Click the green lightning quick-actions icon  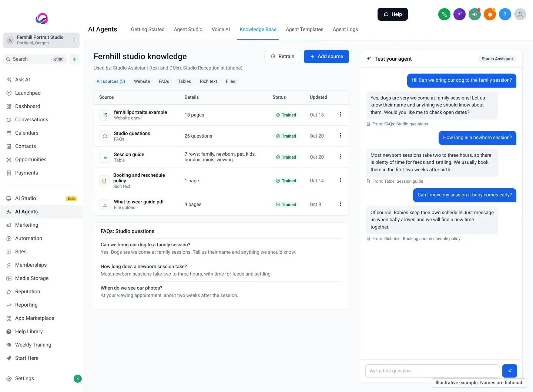click(x=74, y=59)
